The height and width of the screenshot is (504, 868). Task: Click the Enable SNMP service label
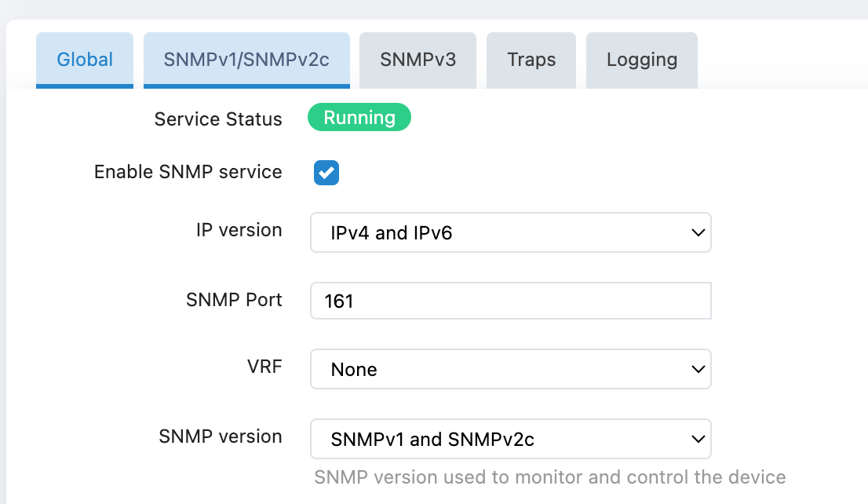188,172
